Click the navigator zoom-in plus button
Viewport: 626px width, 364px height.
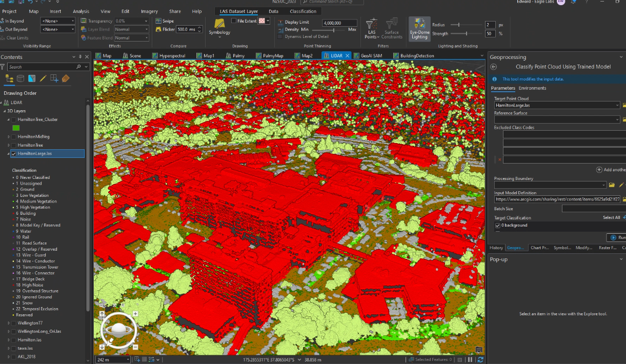[135, 313]
